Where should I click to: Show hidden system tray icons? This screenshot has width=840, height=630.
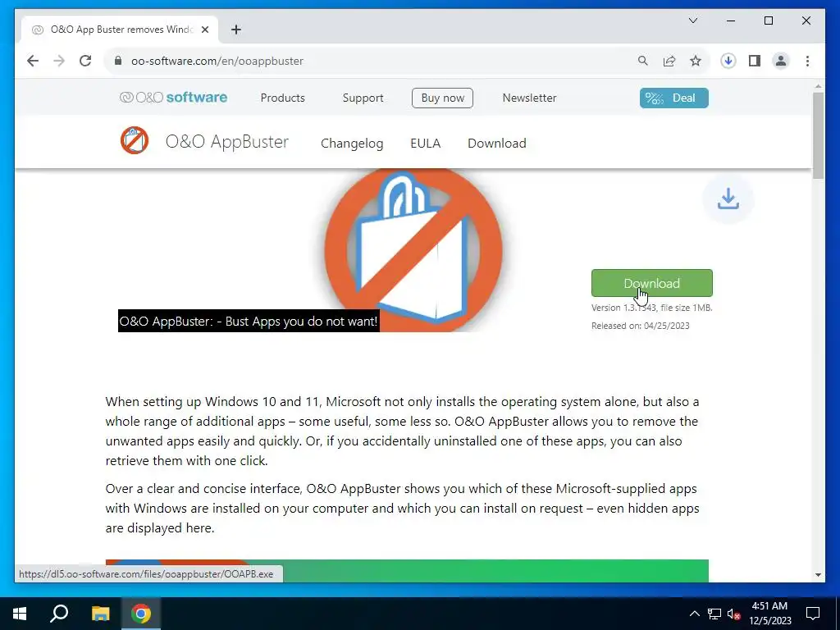coord(694,614)
